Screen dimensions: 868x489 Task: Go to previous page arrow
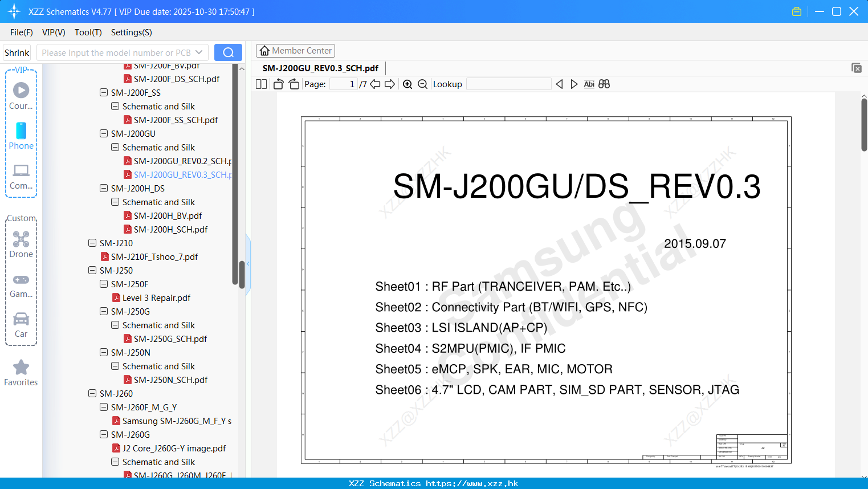point(375,84)
